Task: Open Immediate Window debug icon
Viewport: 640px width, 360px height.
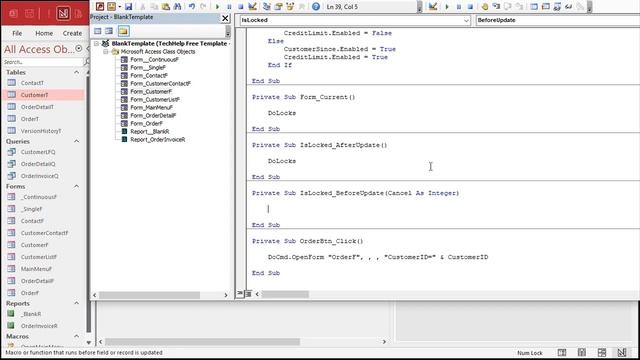Action: pos(545,7)
